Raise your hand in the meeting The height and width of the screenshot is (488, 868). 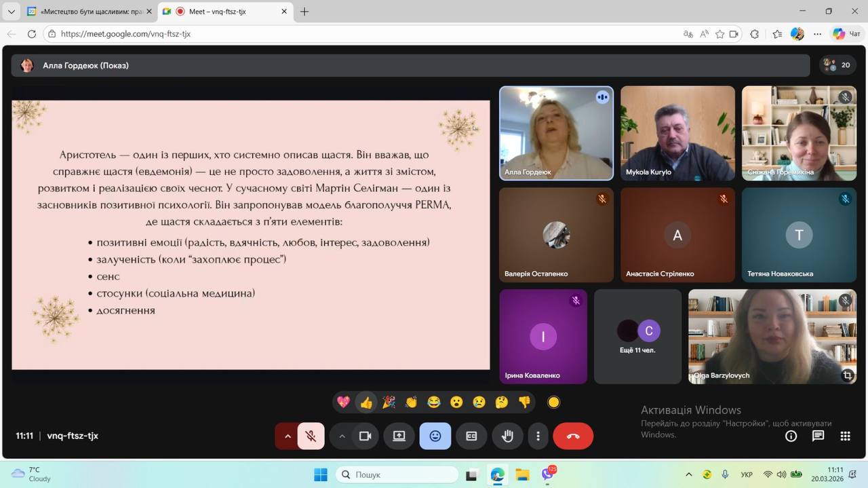(x=507, y=436)
